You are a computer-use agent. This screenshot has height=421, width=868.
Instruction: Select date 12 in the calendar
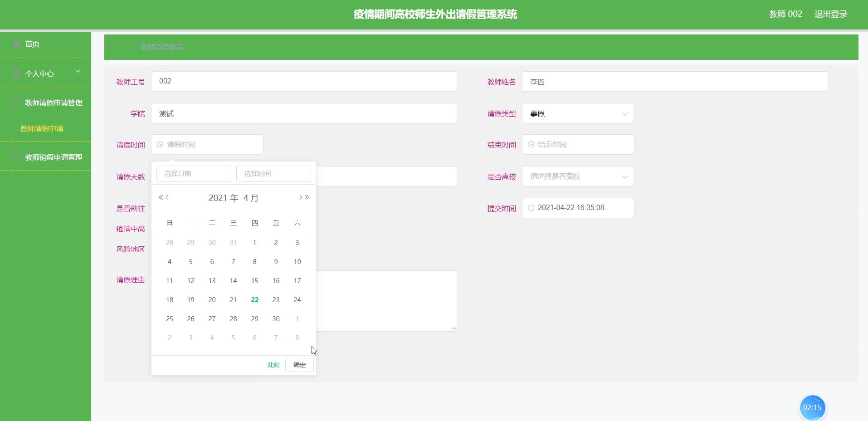(190, 281)
